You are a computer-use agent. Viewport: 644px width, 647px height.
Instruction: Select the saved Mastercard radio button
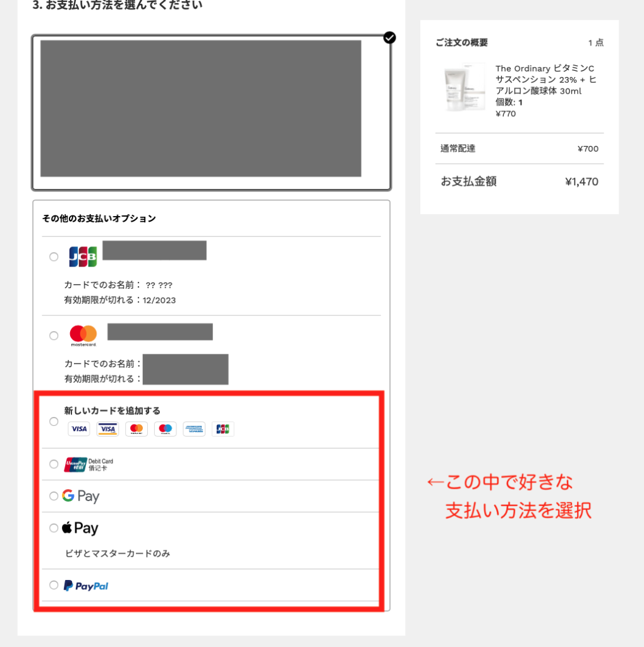[54, 336]
